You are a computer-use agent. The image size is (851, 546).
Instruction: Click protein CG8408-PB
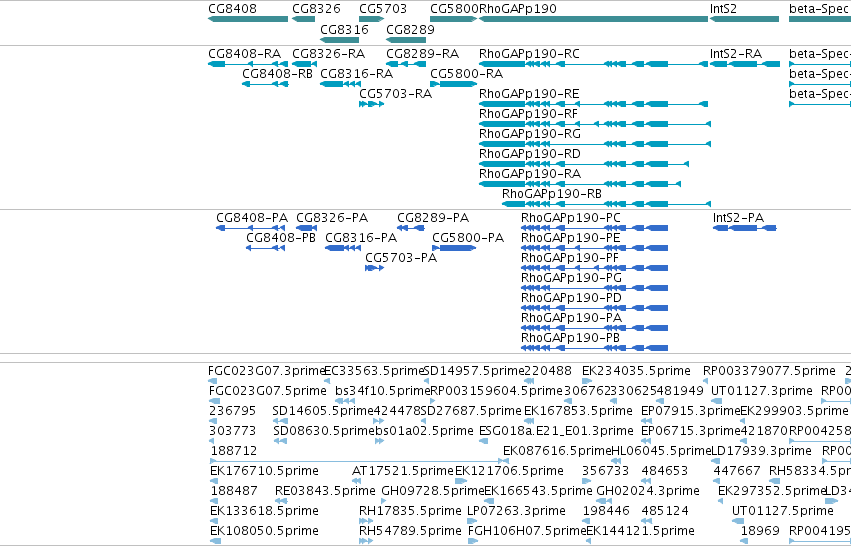click(265, 248)
